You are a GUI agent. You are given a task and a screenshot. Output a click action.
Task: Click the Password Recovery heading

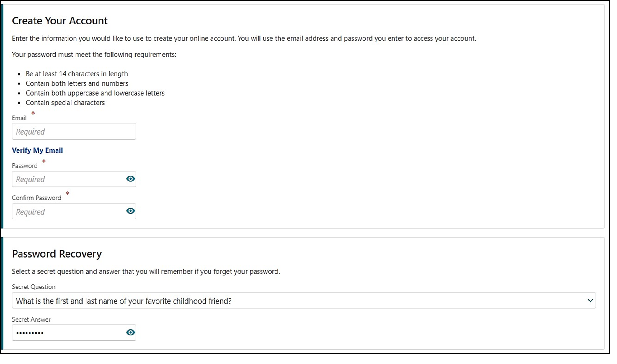57,253
